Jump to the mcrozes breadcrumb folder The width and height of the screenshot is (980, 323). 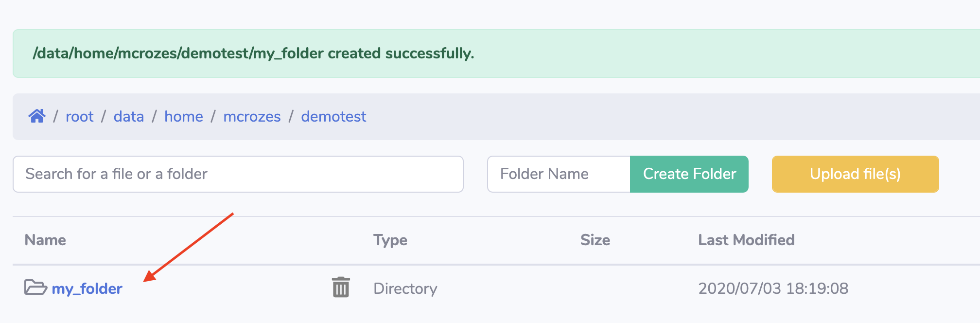pos(252,117)
